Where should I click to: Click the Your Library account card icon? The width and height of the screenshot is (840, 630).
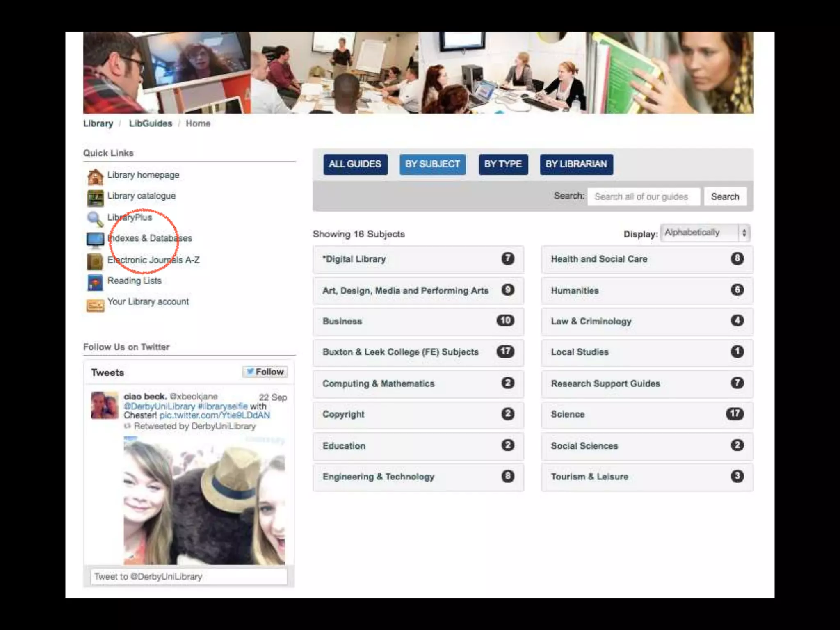pos(95,305)
